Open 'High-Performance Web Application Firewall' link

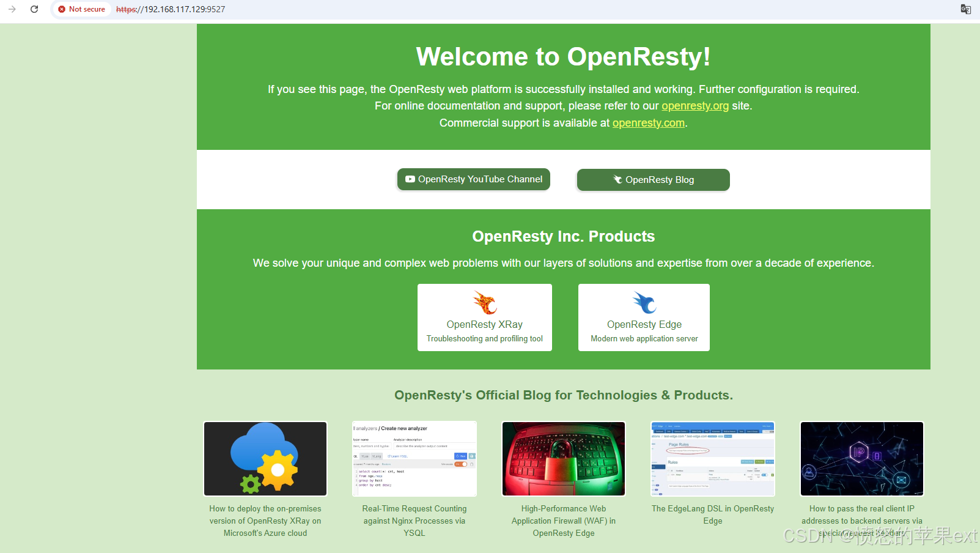(x=564, y=521)
